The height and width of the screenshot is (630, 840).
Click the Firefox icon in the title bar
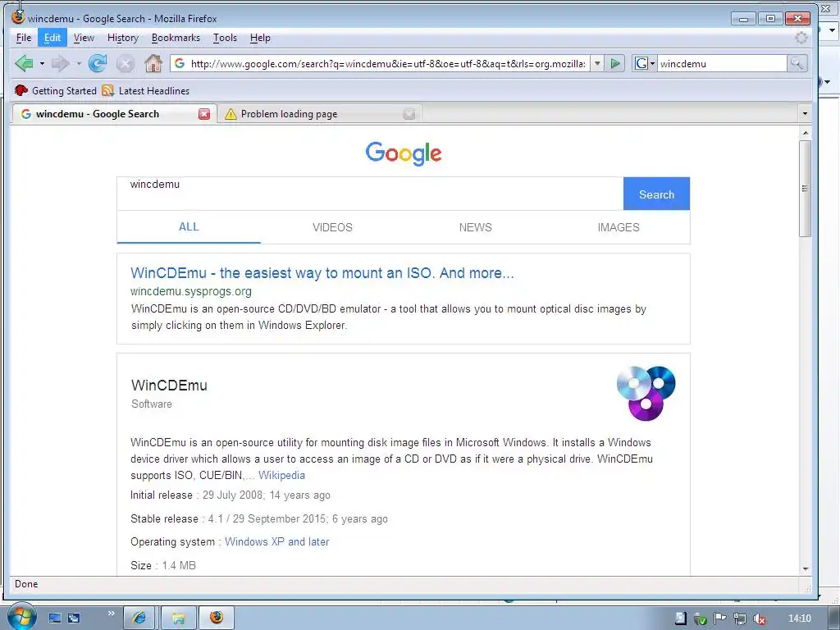[18, 18]
